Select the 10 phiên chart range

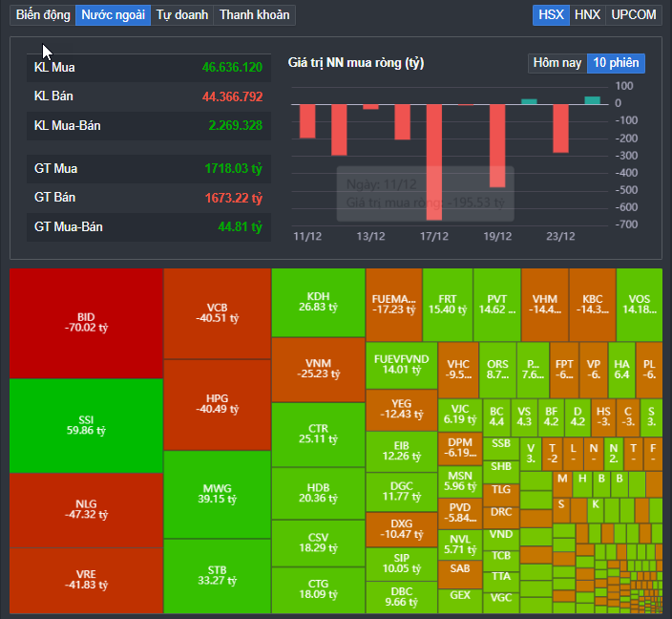click(616, 63)
